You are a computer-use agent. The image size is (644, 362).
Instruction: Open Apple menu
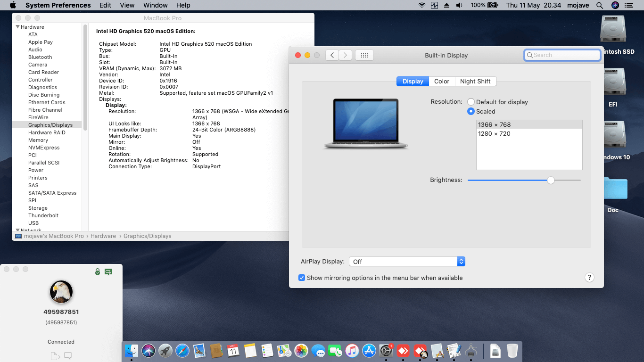(x=13, y=5)
